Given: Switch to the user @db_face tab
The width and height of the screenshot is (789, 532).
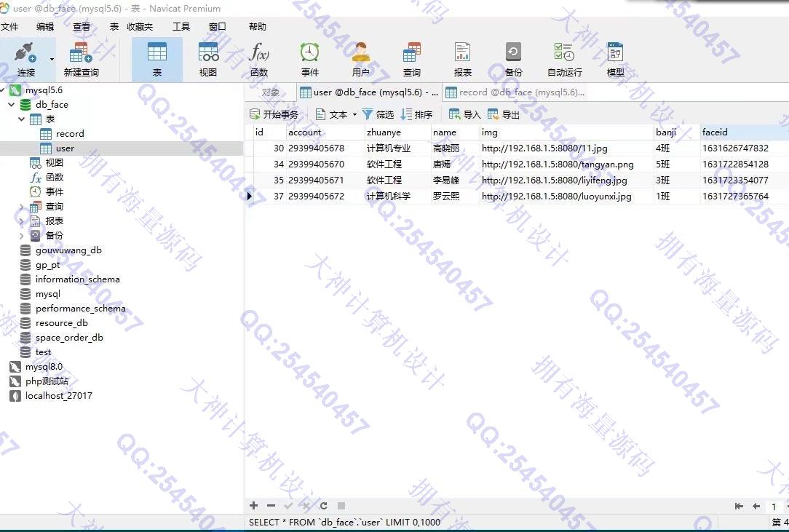Looking at the screenshot, I should (x=368, y=92).
